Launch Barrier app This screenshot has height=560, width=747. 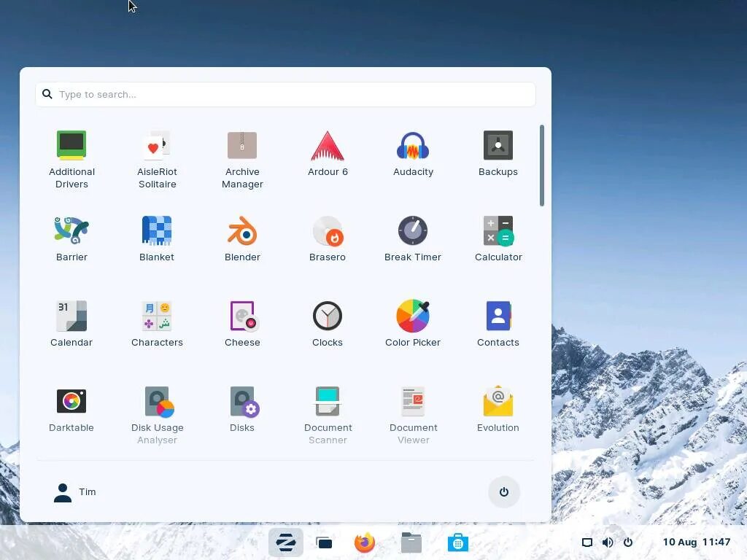coord(71,238)
